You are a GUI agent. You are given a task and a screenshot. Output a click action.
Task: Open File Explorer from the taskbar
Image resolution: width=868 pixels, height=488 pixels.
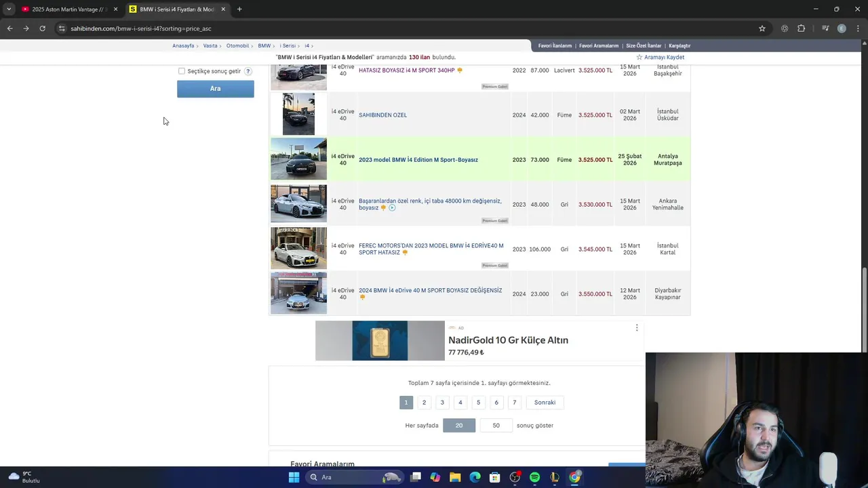pyautogui.click(x=455, y=477)
